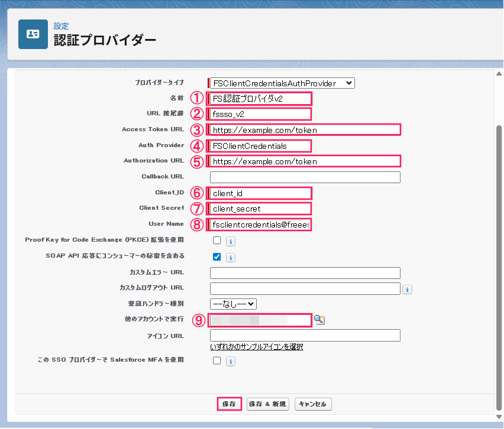Click the authentication provider setup icon
Viewport: 504px width, 429px height.
(33, 34)
